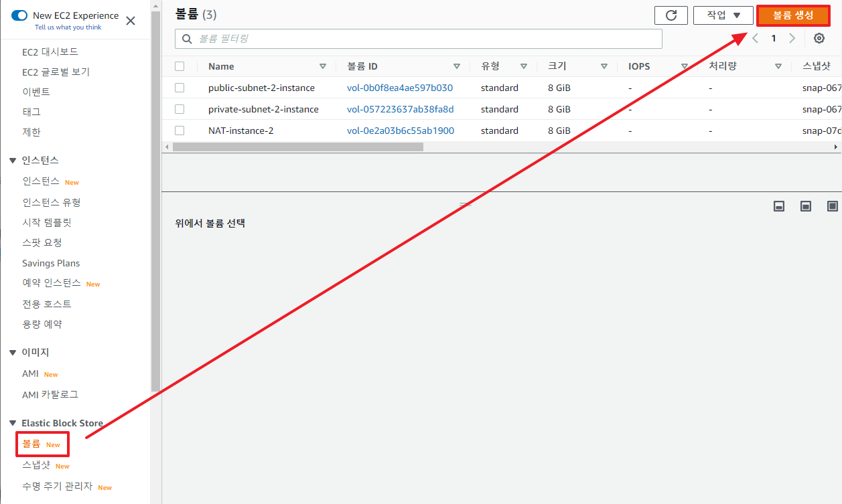Dismiss the New EC2 Experience panel

coord(131,21)
